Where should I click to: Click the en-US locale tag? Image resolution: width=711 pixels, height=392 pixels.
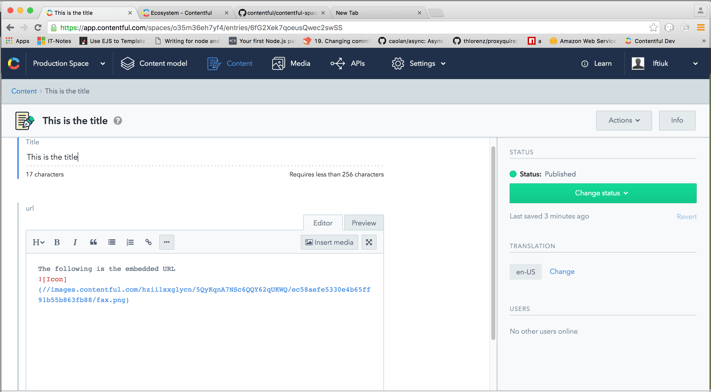(526, 272)
